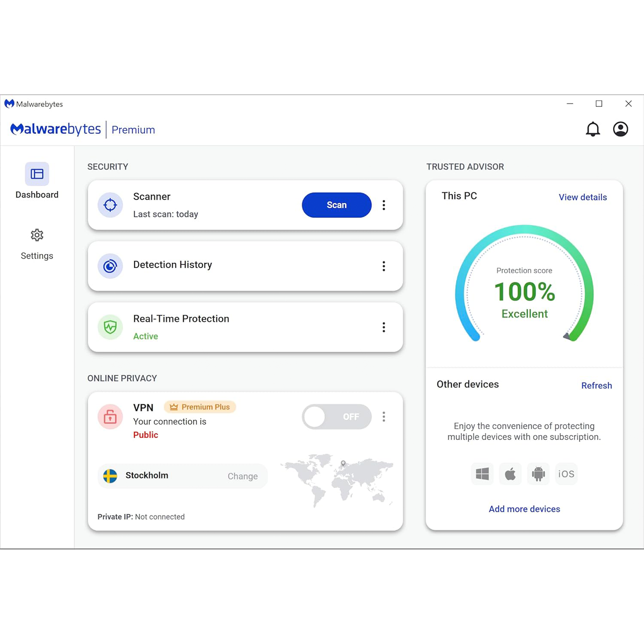Click the iOS device icon
Image resolution: width=644 pixels, height=644 pixels.
[x=566, y=474]
